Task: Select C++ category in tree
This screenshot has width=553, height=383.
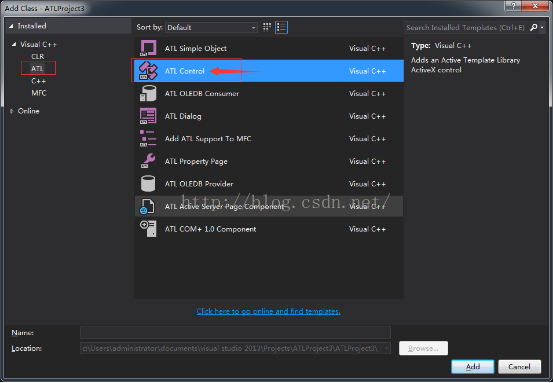Action: click(x=38, y=81)
